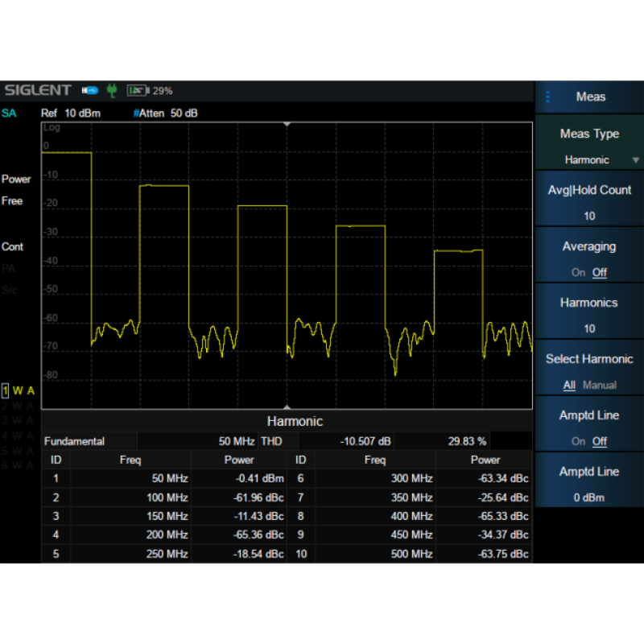The image size is (644, 644).
Task: Click the USB connection status icon
Action: click(89, 91)
